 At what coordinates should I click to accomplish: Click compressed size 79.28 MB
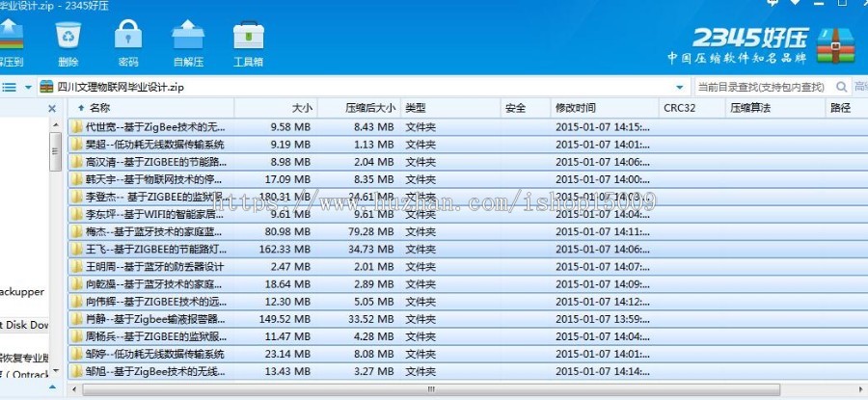tap(370, 232)
